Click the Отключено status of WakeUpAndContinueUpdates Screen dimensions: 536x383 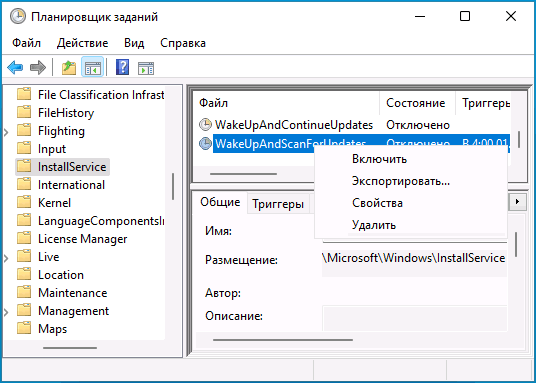pyautogui.click(x=418, y=125)
